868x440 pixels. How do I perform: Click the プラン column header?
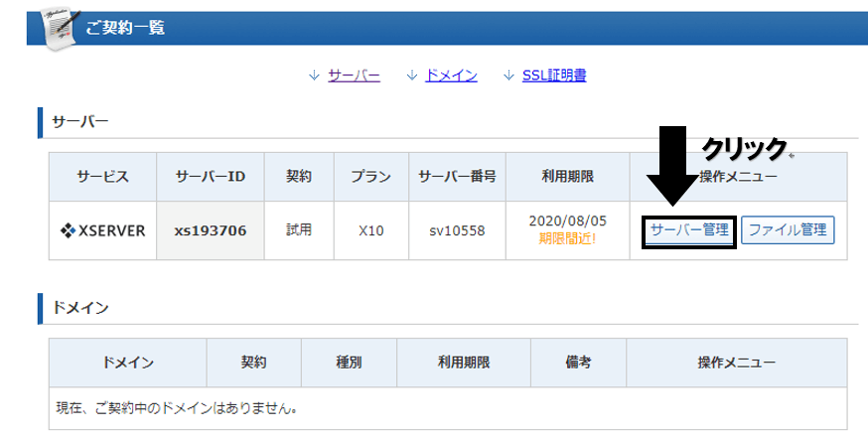click(370, 177)
